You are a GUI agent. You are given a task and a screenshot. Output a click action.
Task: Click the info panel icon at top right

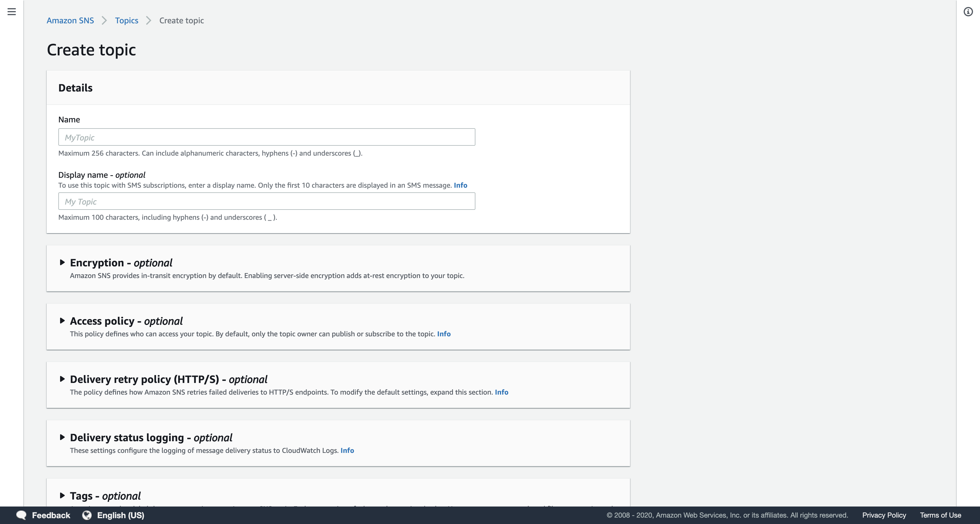[968, 12]
